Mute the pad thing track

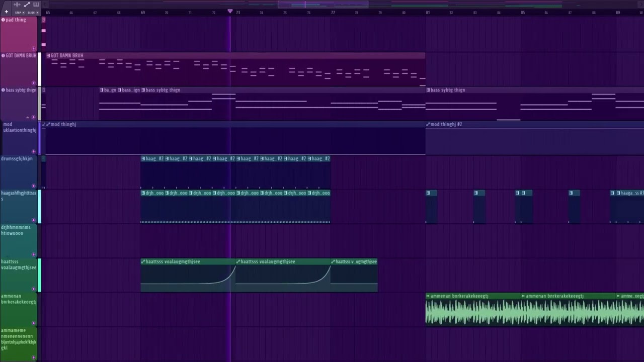(x=34, y=49)
